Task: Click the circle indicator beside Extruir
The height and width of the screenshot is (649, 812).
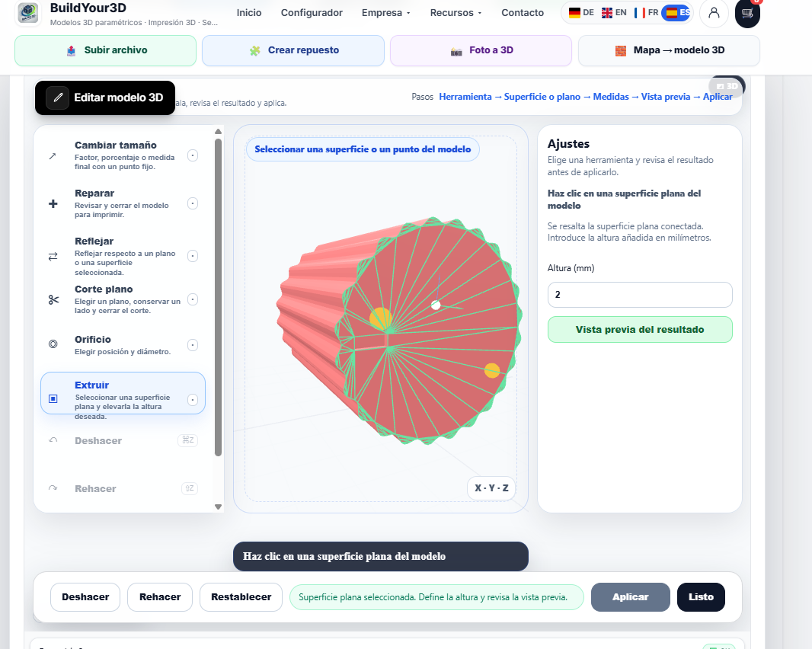Action: pos(193,400)
